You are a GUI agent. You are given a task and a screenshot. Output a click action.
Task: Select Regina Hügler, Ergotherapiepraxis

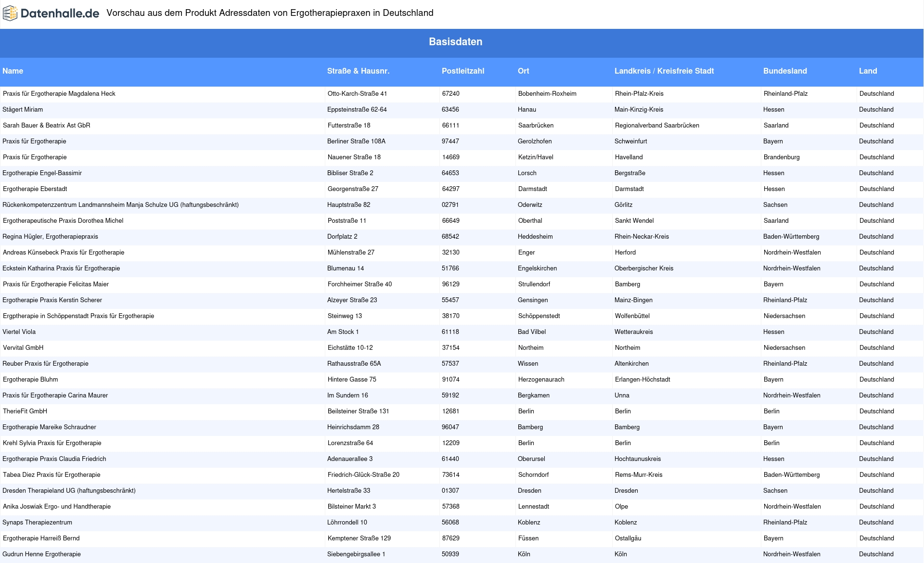50,237
